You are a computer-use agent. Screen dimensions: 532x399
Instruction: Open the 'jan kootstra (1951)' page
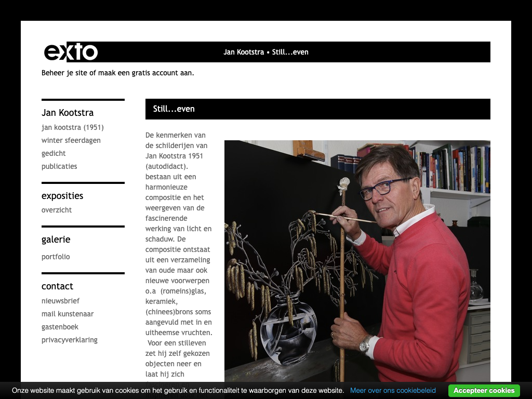point(73,127)
